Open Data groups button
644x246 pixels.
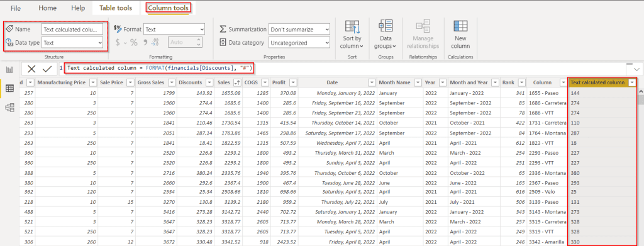(386, 35)
